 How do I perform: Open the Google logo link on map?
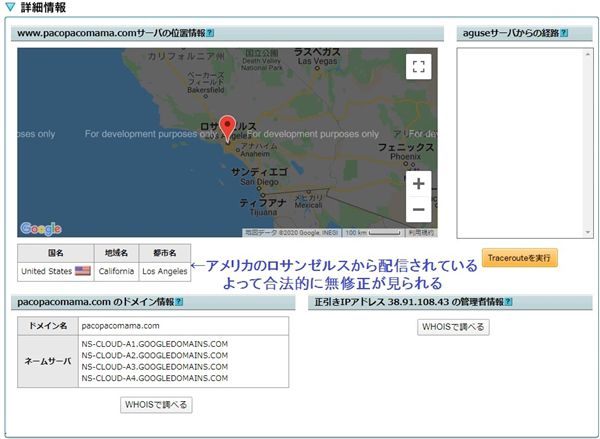[x=41, y=229]
